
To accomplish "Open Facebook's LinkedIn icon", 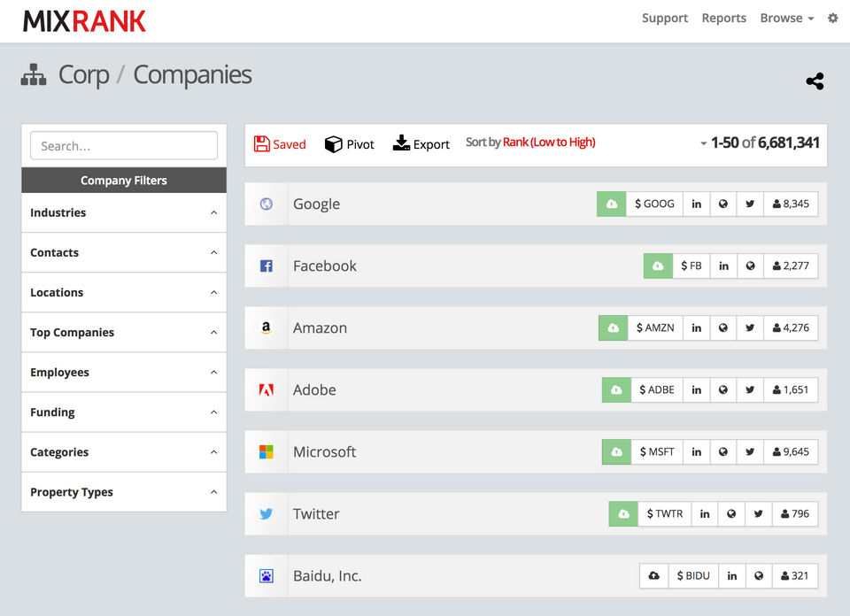I will click(723, 266).
